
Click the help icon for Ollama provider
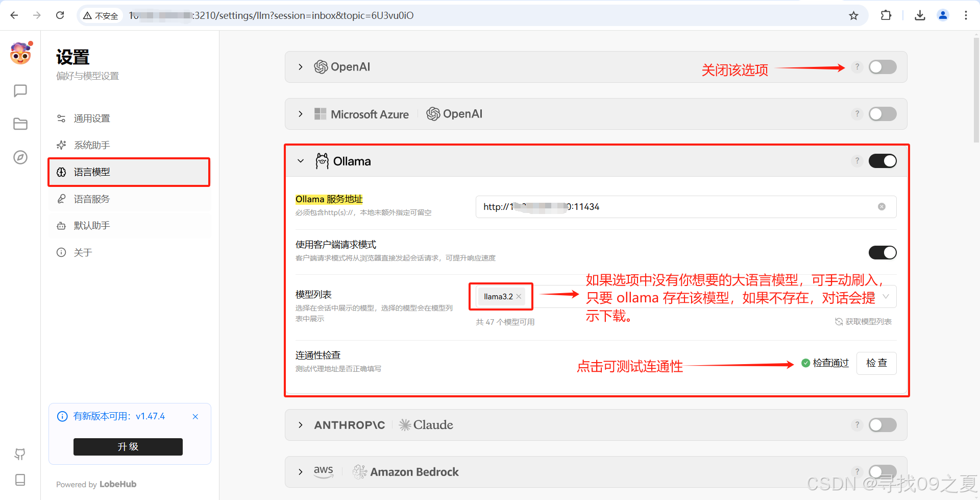click(x=857, y=161)
